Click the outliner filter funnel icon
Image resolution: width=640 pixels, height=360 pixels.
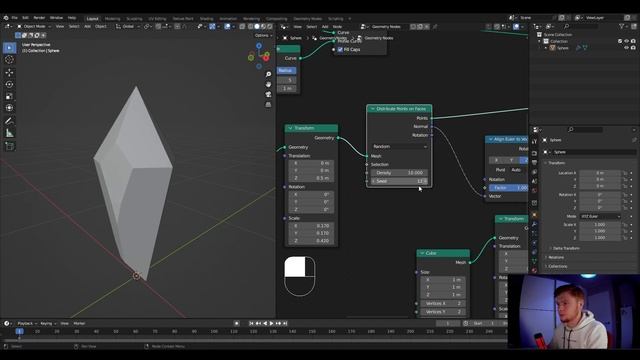coord(622,26)
